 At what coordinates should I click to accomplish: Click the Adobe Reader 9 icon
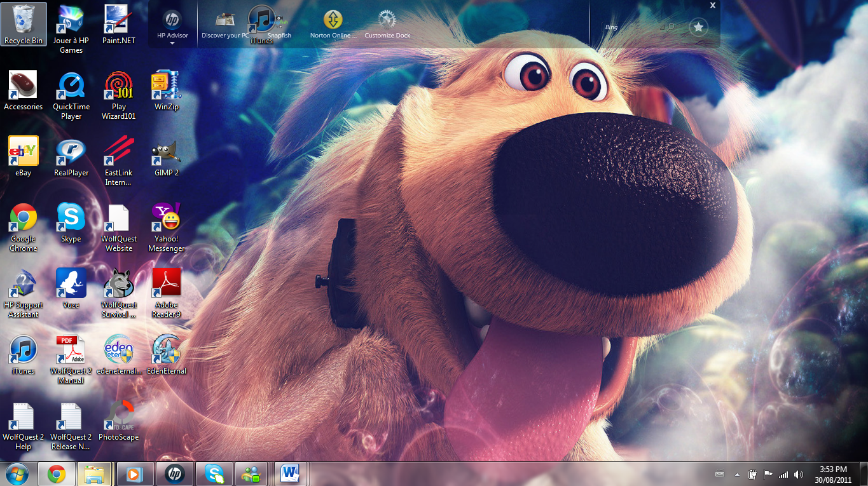tap(166, 284)
